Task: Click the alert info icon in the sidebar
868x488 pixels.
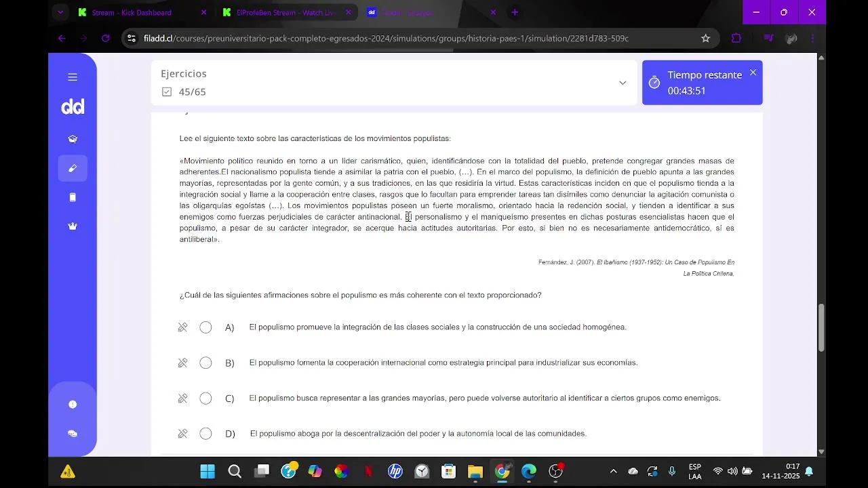Action: 73,404
